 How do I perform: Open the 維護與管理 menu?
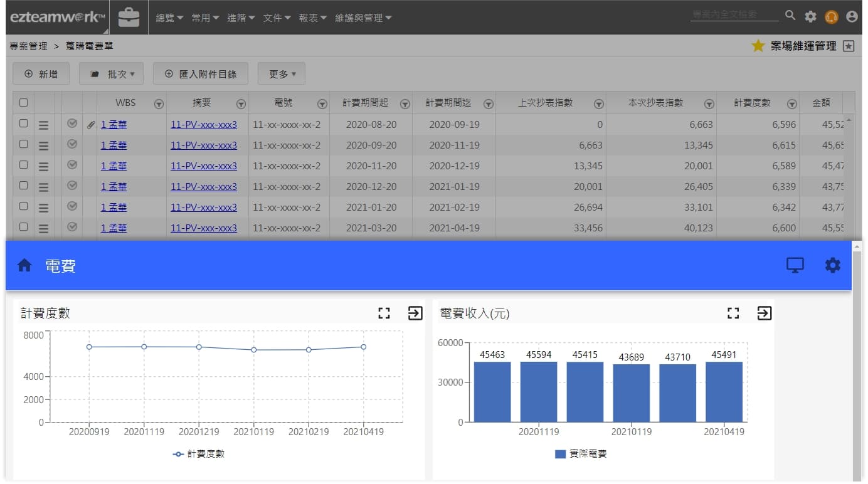tap(363, 18)
